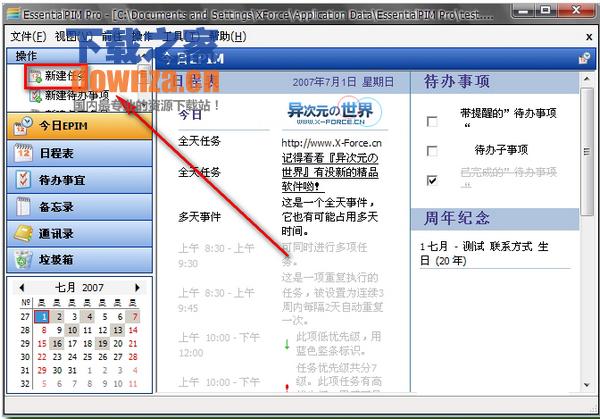
Task: Click the 可同时进行多项任务 task text
Action: coord(324,254)
